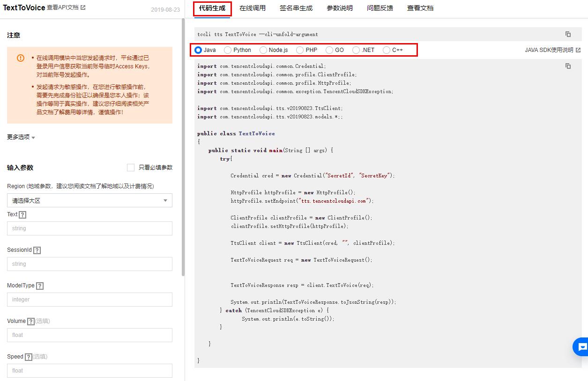Click the setEndpoint code line
The width and height of the screenshot is (588, 381).
(x=302, y=201)
